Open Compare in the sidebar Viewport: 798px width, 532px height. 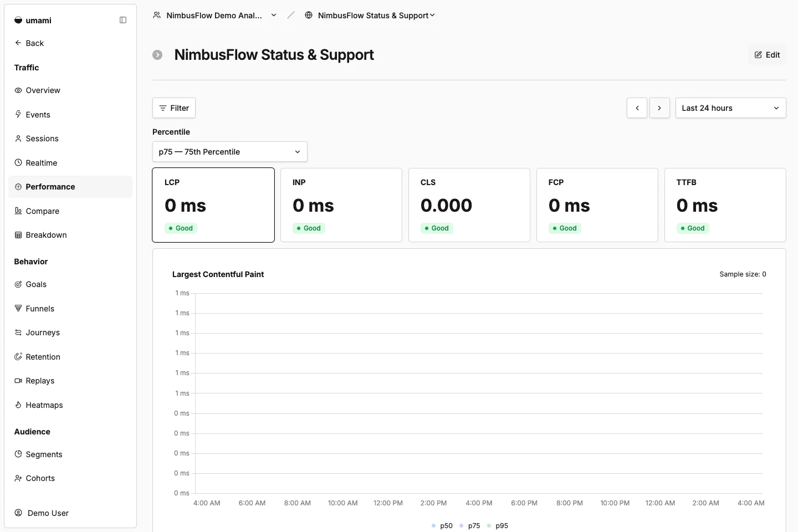point(70,211)
